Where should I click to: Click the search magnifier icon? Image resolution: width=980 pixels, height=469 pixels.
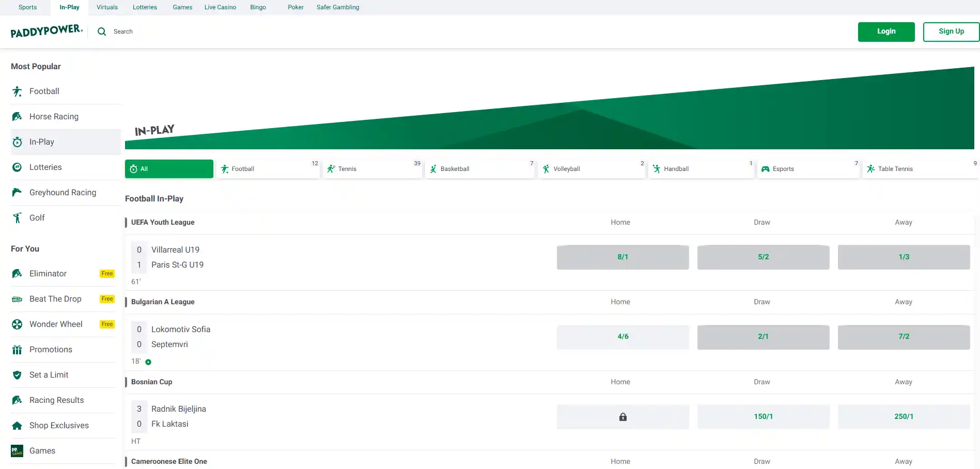pyautogui.click(x=102, y=32)
